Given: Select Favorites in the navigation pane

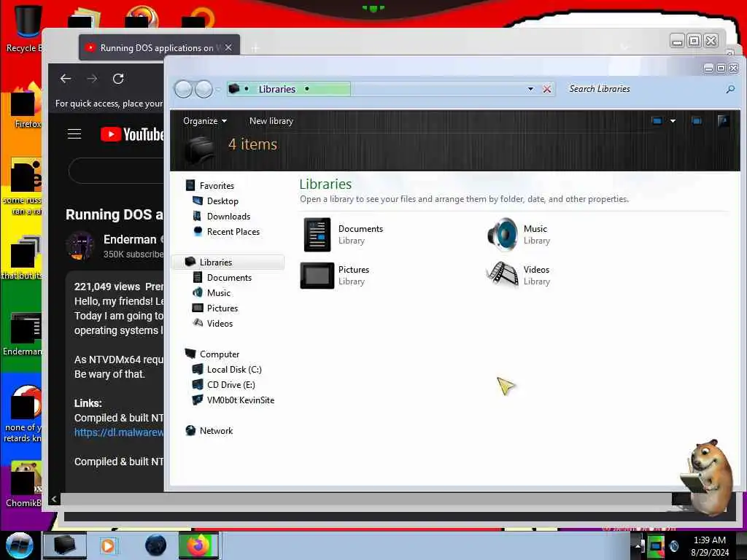Looking at the screenshot, I should 209,186.
